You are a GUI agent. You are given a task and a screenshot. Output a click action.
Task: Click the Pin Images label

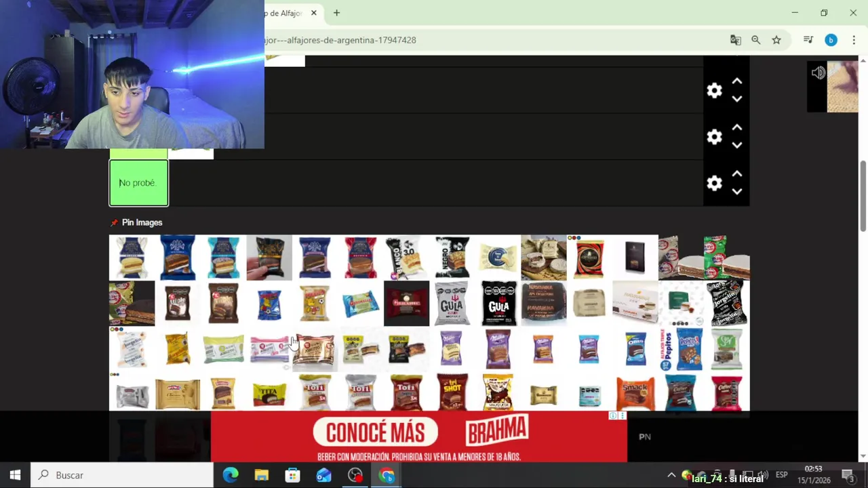[142, 222]
